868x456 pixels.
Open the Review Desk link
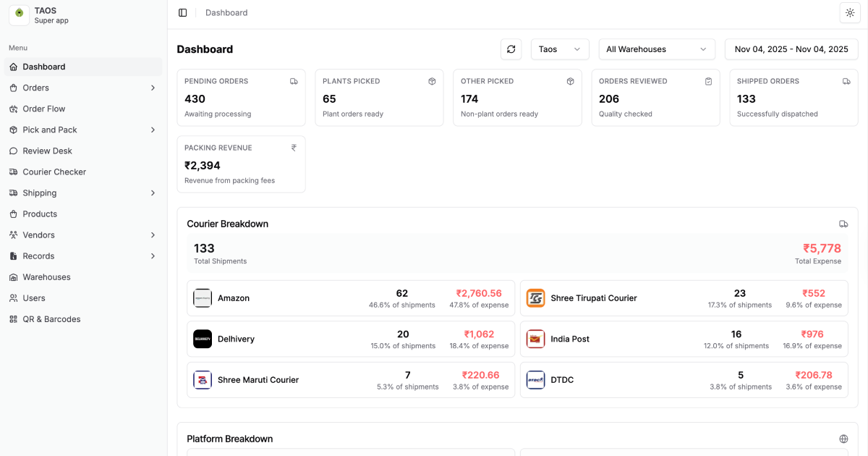coord(48,151)
